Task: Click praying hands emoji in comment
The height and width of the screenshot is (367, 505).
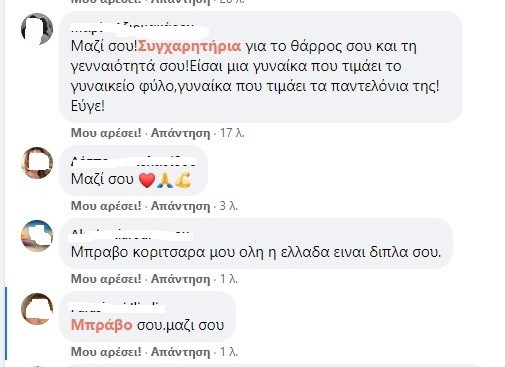Action: [x=165, y=180]
